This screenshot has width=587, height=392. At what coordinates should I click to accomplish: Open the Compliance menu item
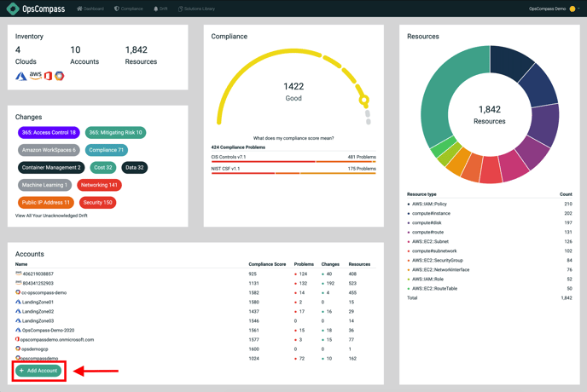click(x=128, y=9)
